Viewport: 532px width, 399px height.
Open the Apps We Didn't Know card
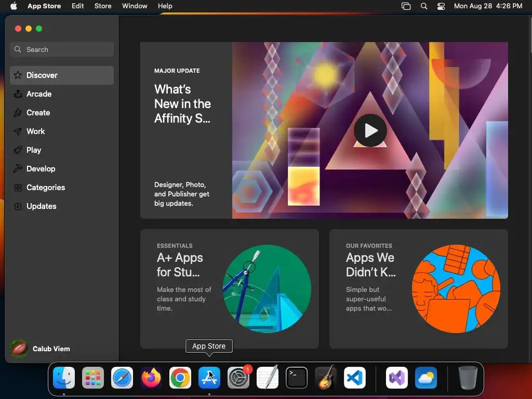419,289
